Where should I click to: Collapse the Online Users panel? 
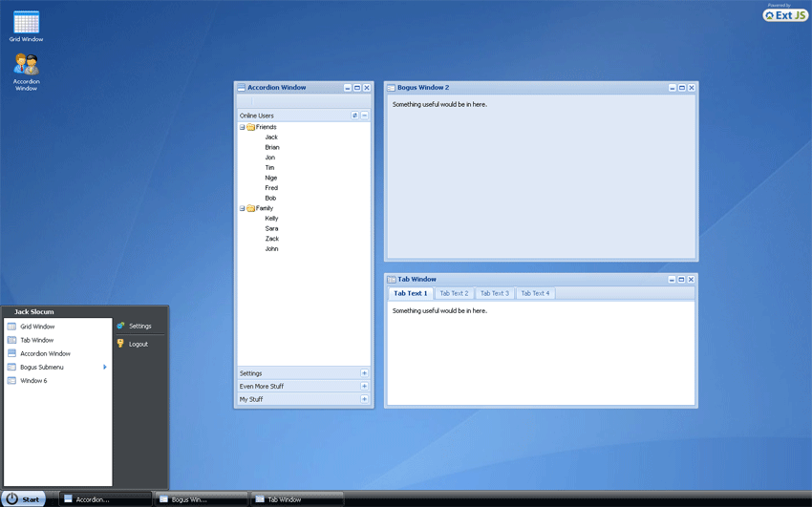(365, 116)
